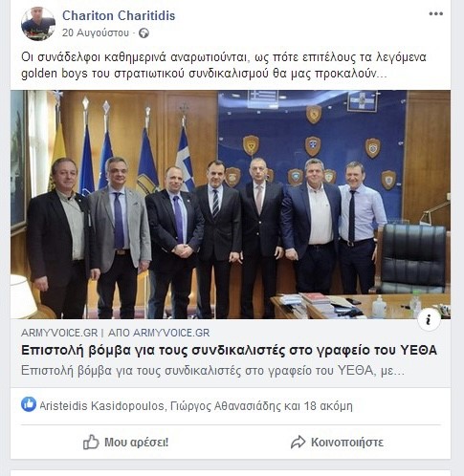Share the post with Κοινοποιήστε

[337, 443]
